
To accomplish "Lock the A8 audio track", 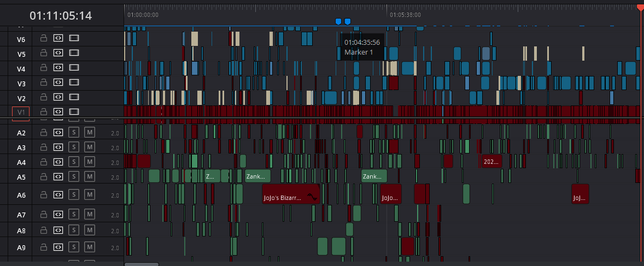I will tap(43, 230).
